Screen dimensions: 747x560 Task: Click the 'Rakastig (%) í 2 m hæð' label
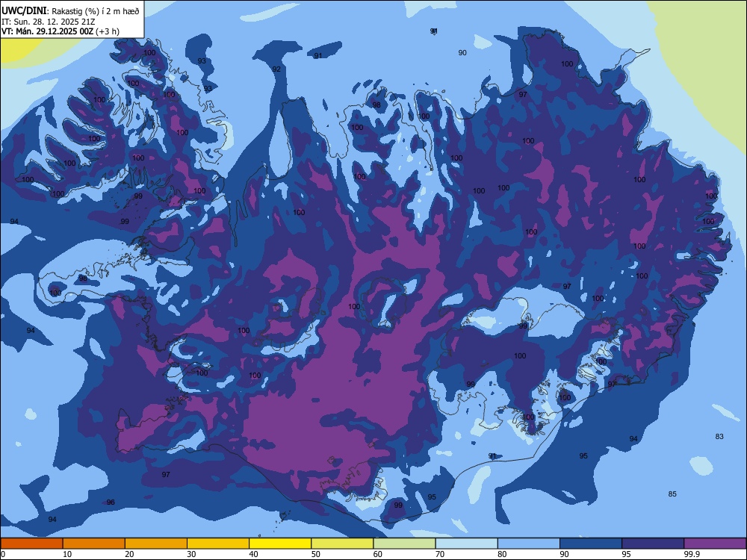tap(96, 11)
